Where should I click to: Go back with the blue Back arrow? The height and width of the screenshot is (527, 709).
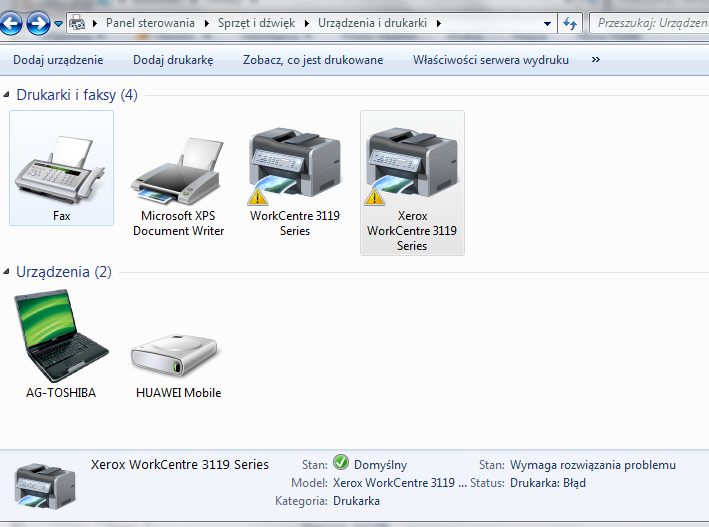10,24
